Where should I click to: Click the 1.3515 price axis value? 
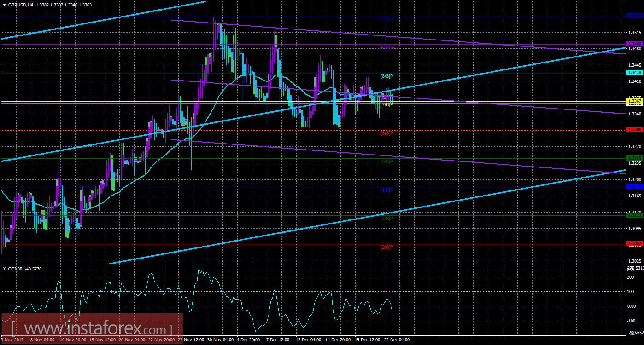coord(635,32)
